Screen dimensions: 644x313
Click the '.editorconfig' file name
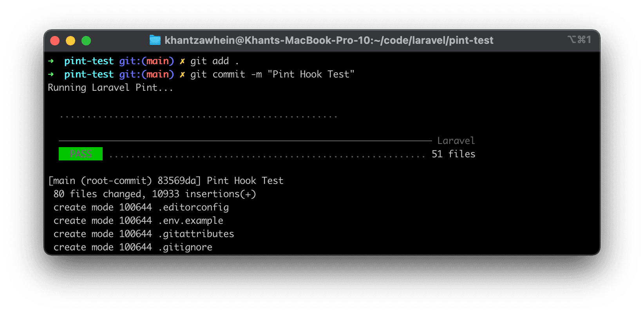pyautogui.click(x=194, y=207)
